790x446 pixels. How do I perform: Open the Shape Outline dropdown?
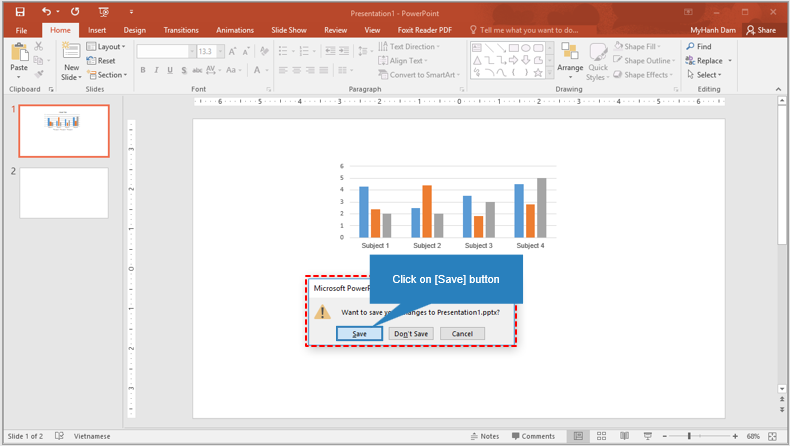644,60
